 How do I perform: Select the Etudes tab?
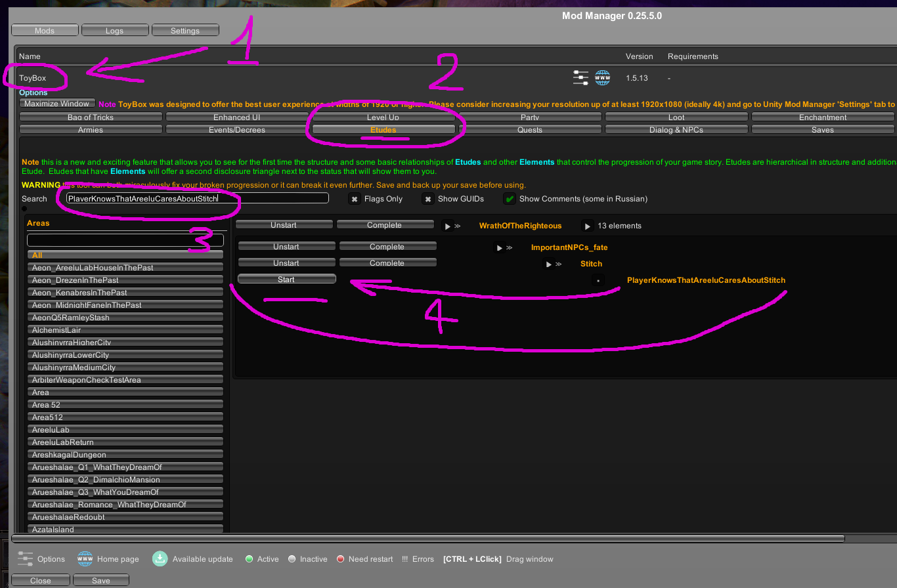pos(383,129)
